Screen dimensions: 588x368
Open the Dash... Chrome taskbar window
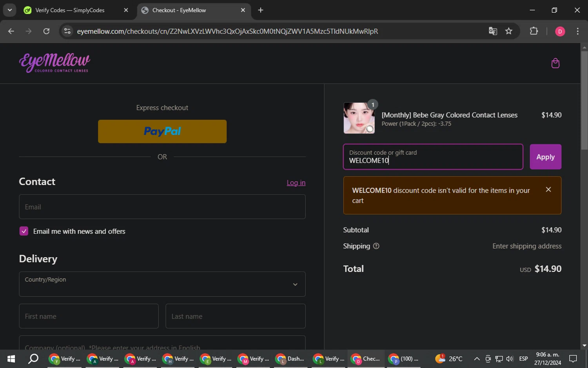click(290, 359)
